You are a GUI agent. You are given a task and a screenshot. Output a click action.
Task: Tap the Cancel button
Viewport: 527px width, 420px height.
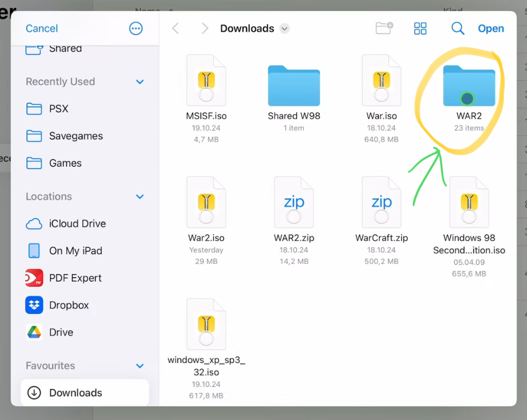pyautogui.click(x=42, y=28)
